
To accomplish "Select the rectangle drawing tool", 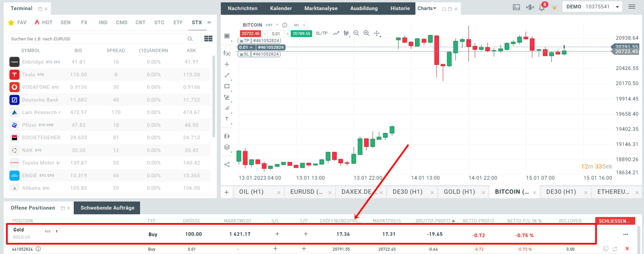I will [x=227, y=86].
